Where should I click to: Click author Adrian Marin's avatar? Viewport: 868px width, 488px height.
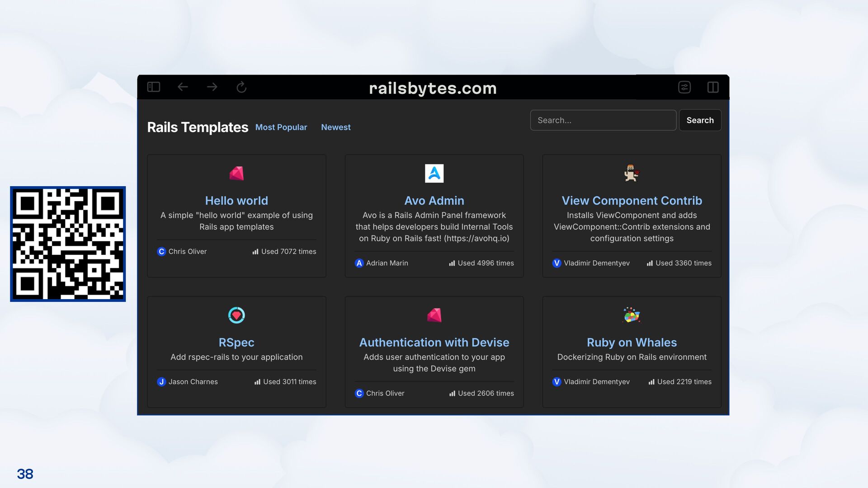click(359, 263)
